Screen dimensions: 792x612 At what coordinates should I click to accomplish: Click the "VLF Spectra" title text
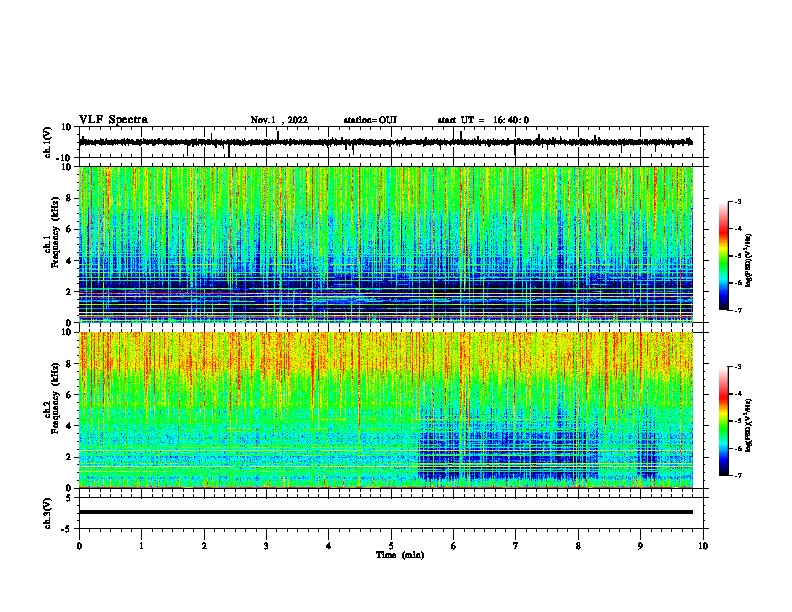click(x=113, y=120)
